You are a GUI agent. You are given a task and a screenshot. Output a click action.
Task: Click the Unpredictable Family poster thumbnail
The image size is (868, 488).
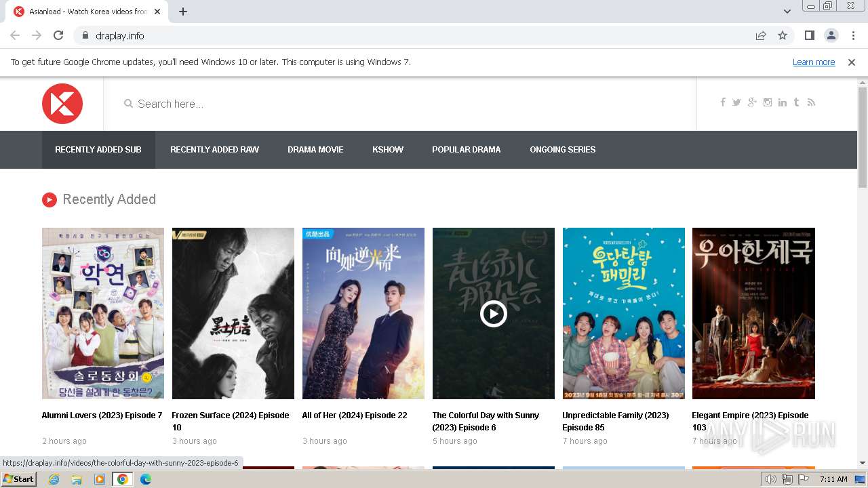pos(624,313)
